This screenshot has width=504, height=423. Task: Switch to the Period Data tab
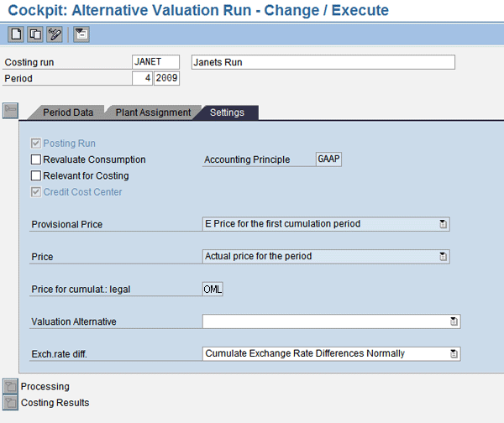click(x=68, y=112)
